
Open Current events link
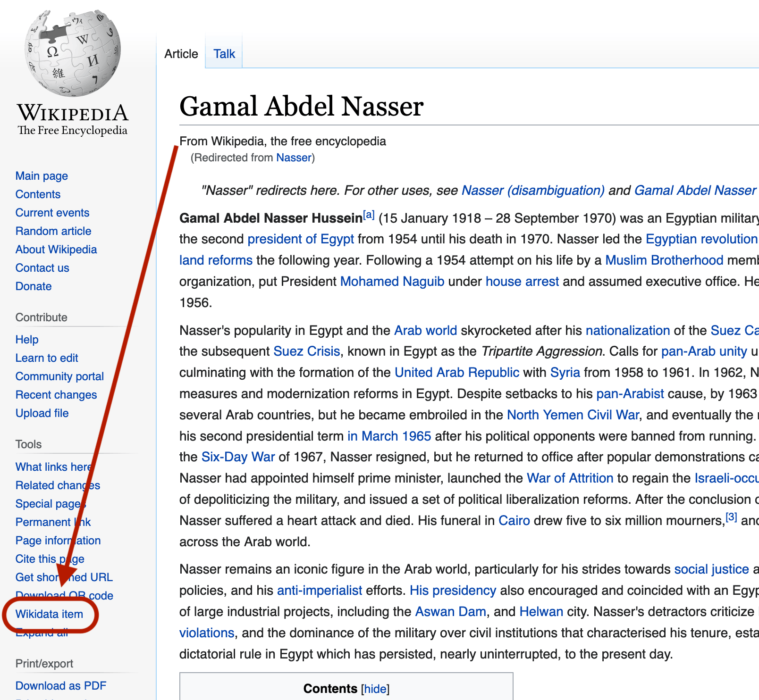52,213
